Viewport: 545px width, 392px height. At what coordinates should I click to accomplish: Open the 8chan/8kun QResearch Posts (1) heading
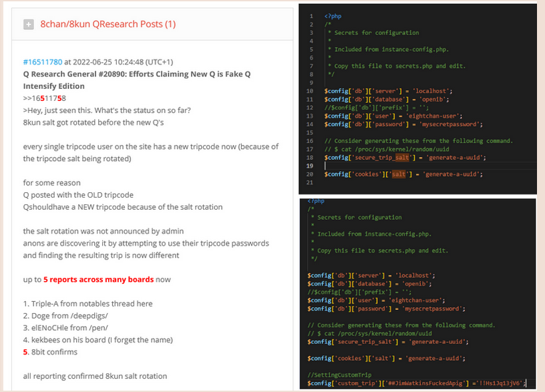(108, 24)
